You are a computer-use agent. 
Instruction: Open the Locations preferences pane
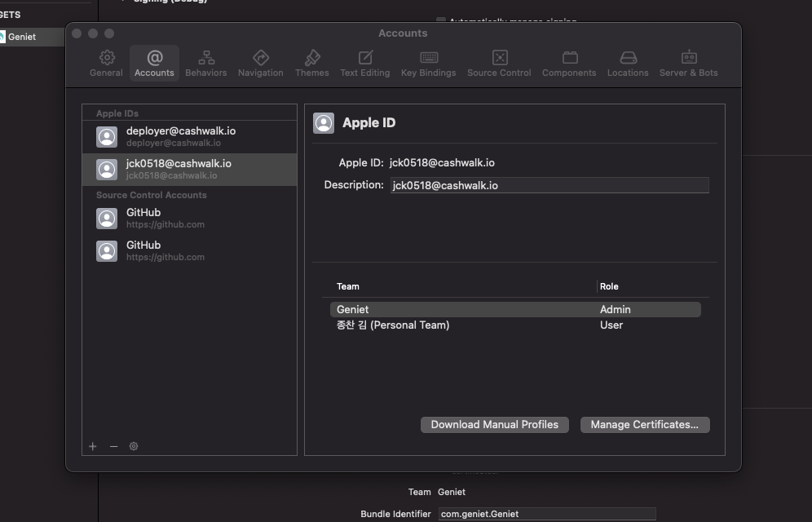click(x=628, y=63)
